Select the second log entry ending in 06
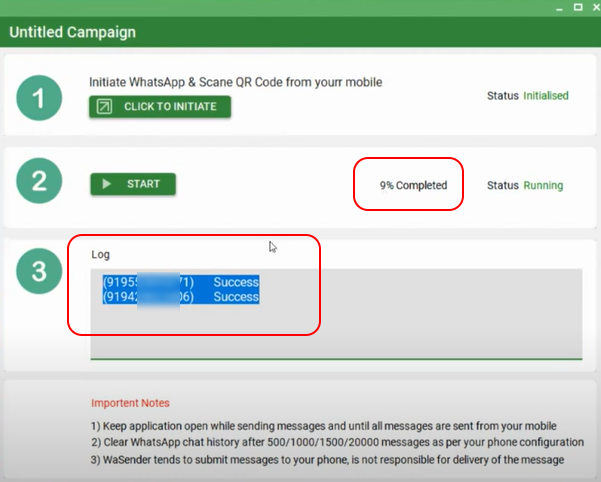Screen dimensions: 601x482 point(180,297)
